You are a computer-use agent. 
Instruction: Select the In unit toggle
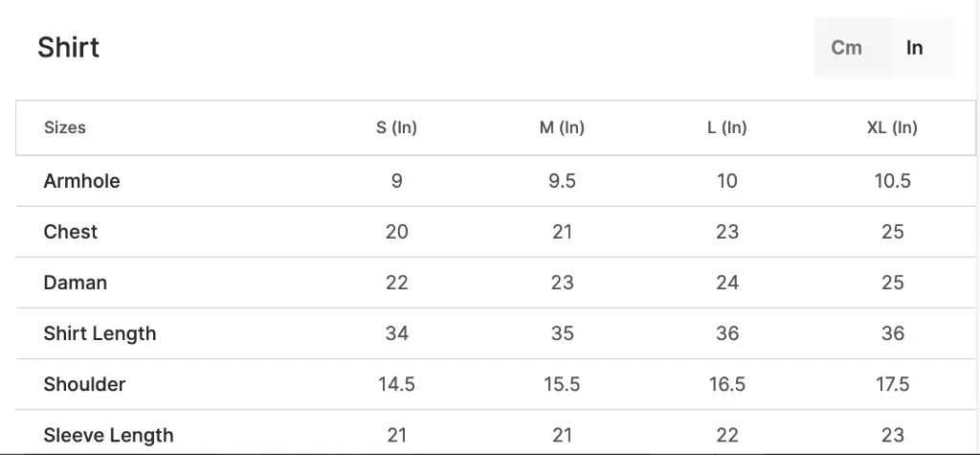click(x=914, y=48)
